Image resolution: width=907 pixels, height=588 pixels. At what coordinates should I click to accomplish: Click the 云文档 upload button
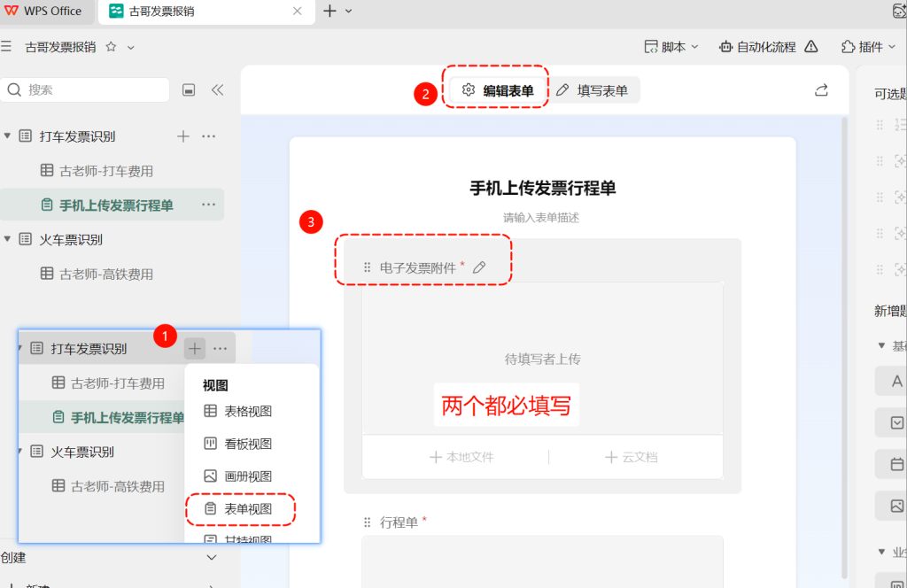[x=631, y=457]
